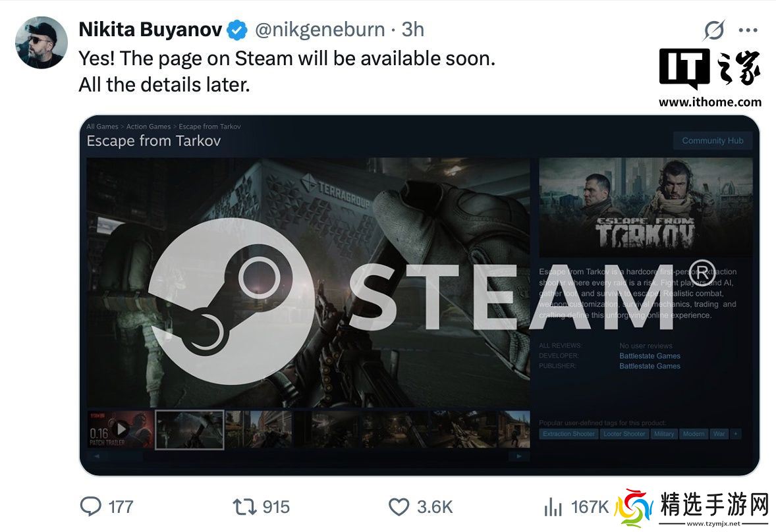776x532 pixels.
Task: Open Nikita Buyanov's profile avatar
Action: coord(41,42)
